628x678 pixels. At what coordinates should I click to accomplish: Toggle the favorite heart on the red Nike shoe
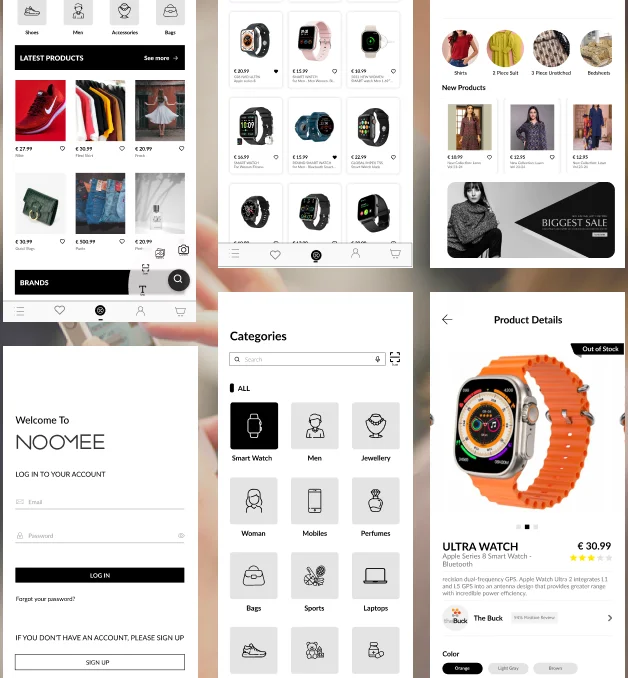coord(62,148)
